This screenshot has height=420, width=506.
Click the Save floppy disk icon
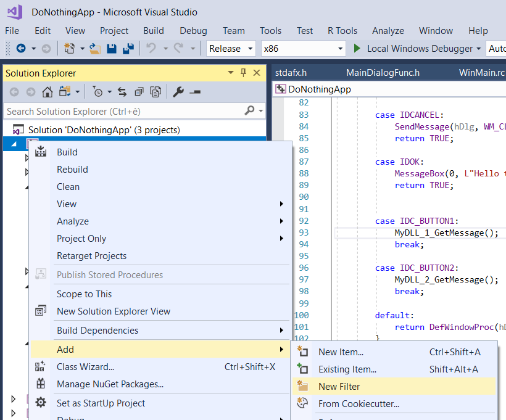pyautogui.click(x=112, y=49)
